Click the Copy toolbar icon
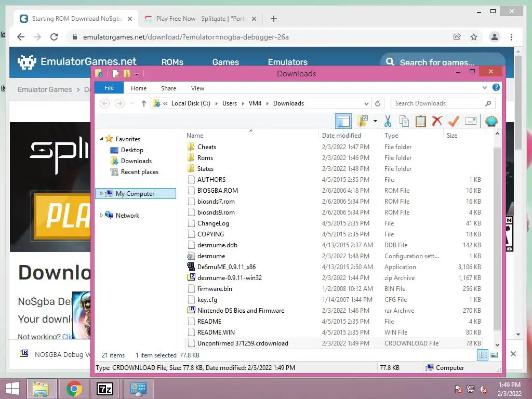Image resolution: width=532 pixels, height=399 pixels. [404, 121]
